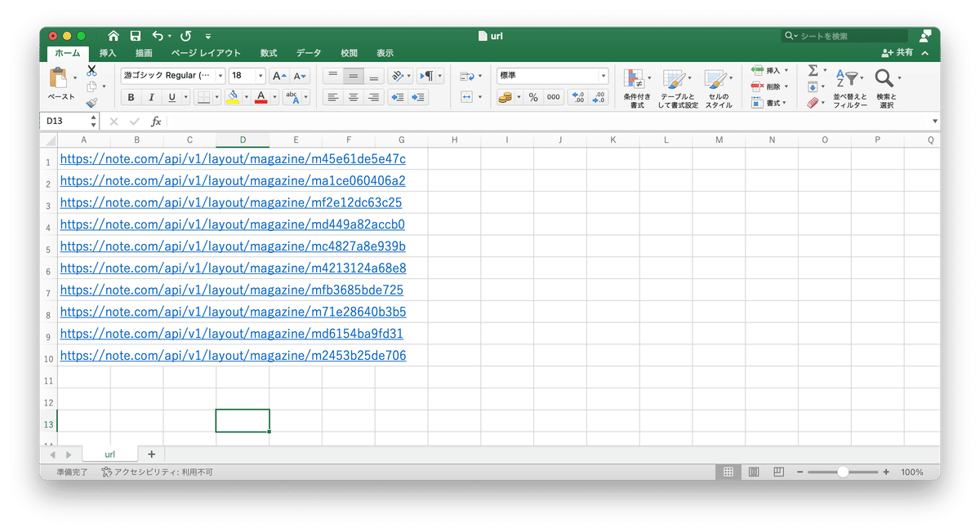Open the 挿入 ribbon tab
This screenshot has width=980, height=532.
tap(108, 53)
